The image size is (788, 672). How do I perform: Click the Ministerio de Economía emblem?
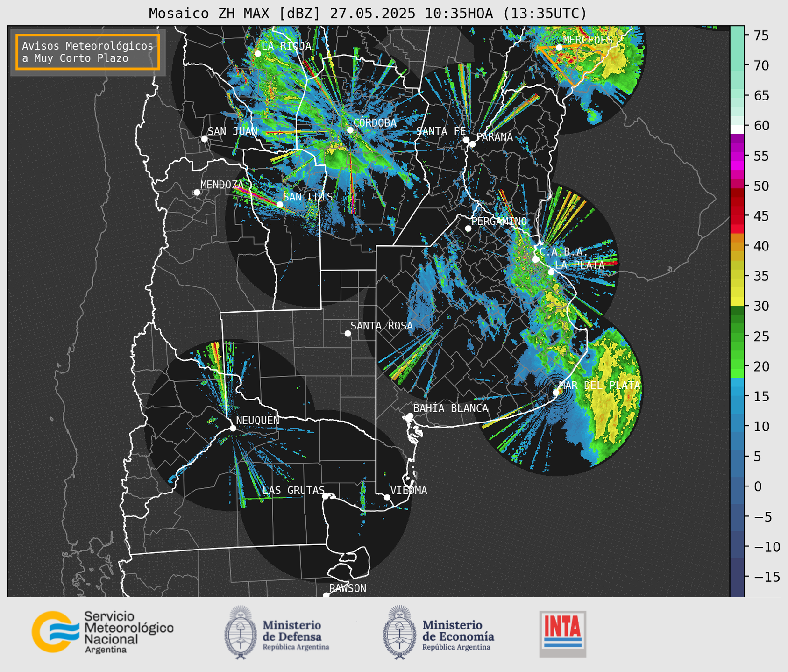[399, 632]
